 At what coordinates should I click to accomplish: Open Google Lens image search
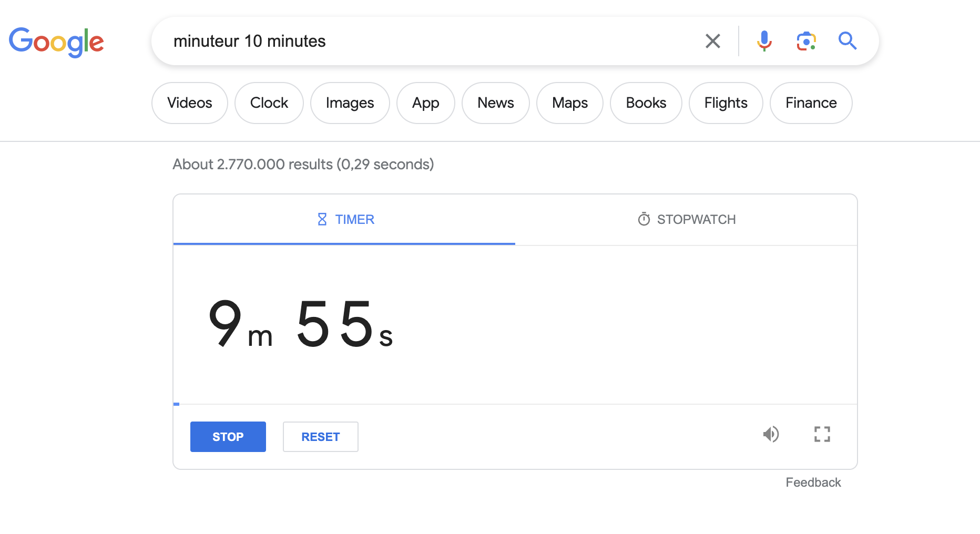[806, 40]
